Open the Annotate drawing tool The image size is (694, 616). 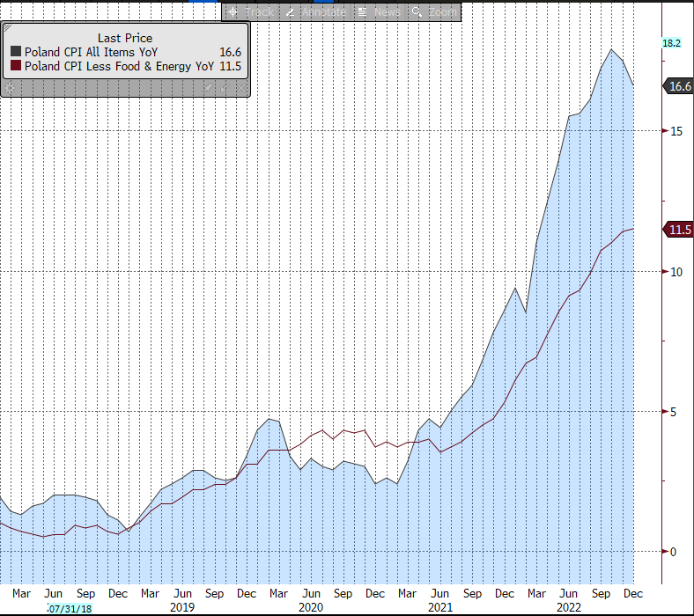tap(315, 12)
